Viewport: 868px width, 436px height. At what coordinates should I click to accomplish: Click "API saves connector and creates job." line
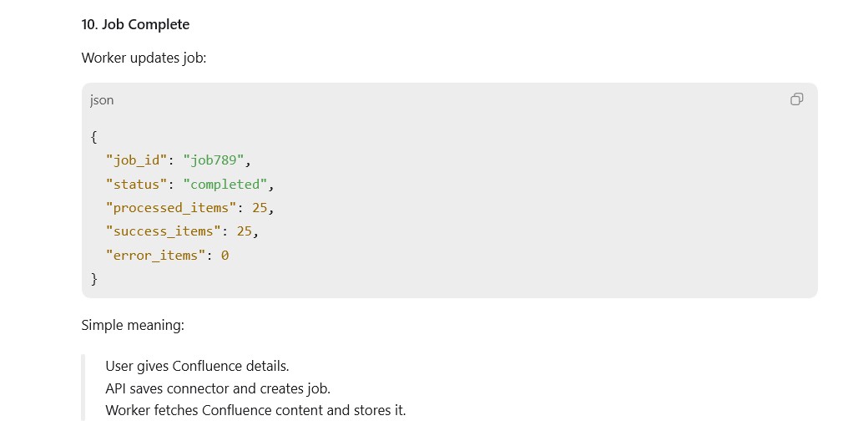point(218,388)
